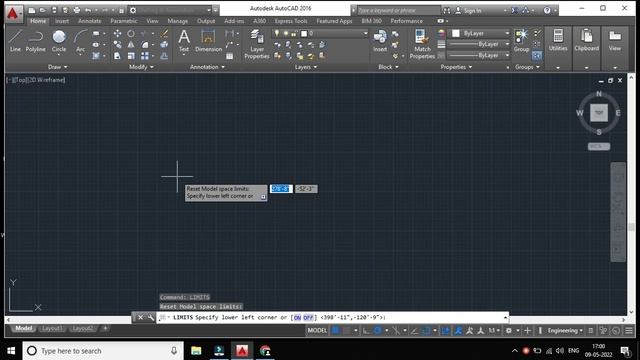Click the Plot print icon in quick access toolbar
Image resolution: width=640 pixels, height=360 pixels.
(76, 10)
